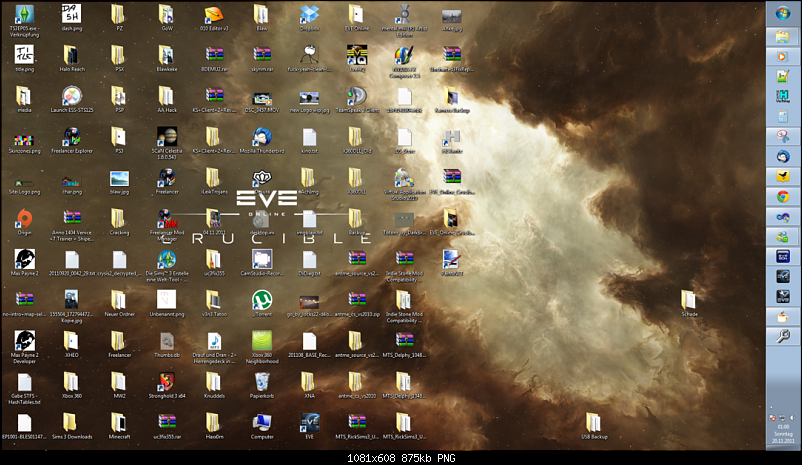Open Unbenannt.png image file
The width and height of the screenshot is (802, 465).
tap(167, 303)
